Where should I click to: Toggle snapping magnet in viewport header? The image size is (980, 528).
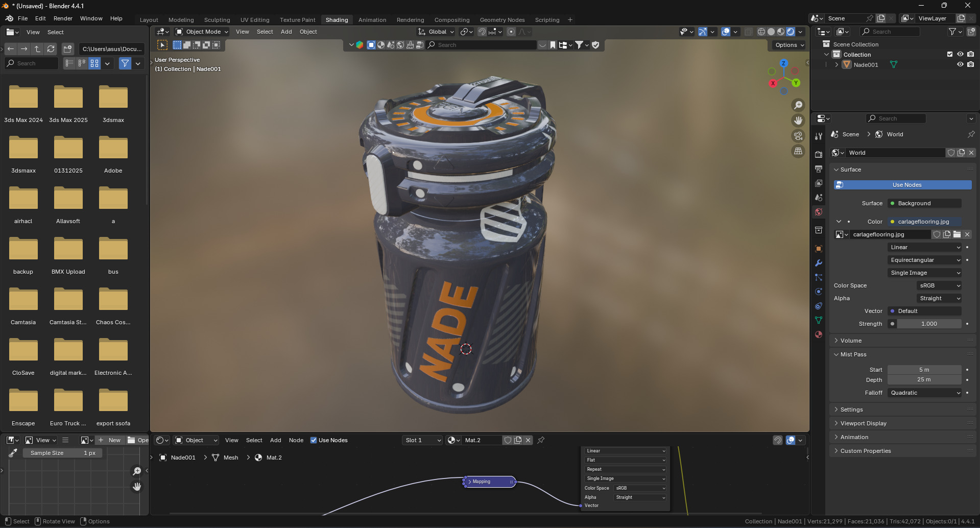click(482, 32)
